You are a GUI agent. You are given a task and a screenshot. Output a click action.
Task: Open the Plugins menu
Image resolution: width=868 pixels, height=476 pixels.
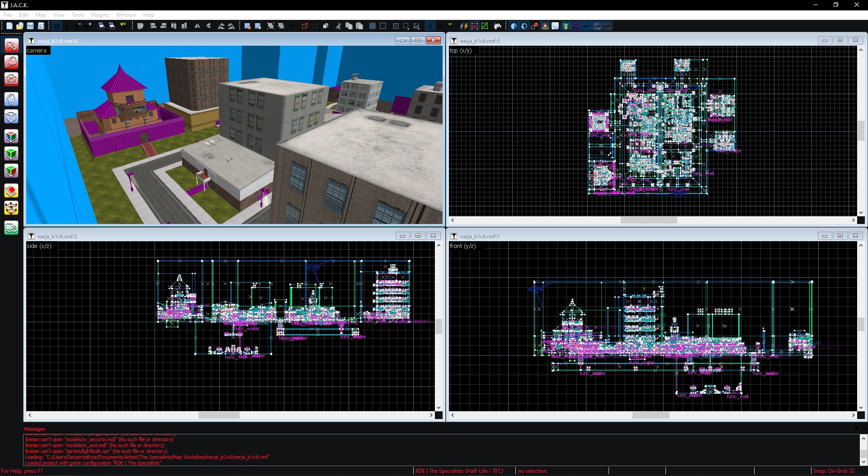click(x=100, y=15)
